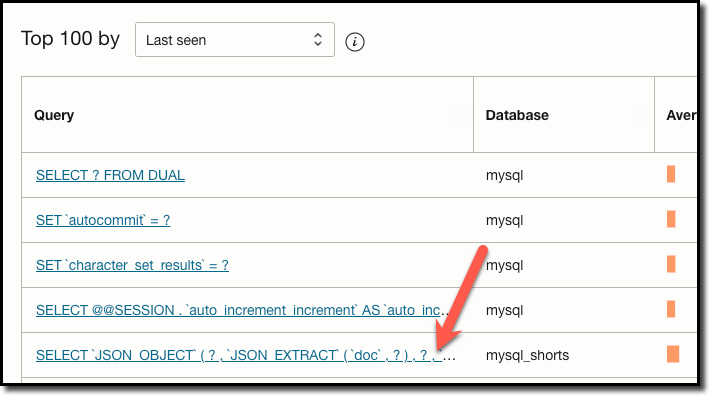Click orange latency bar in SET autocommit row

[x=671, y=219]
